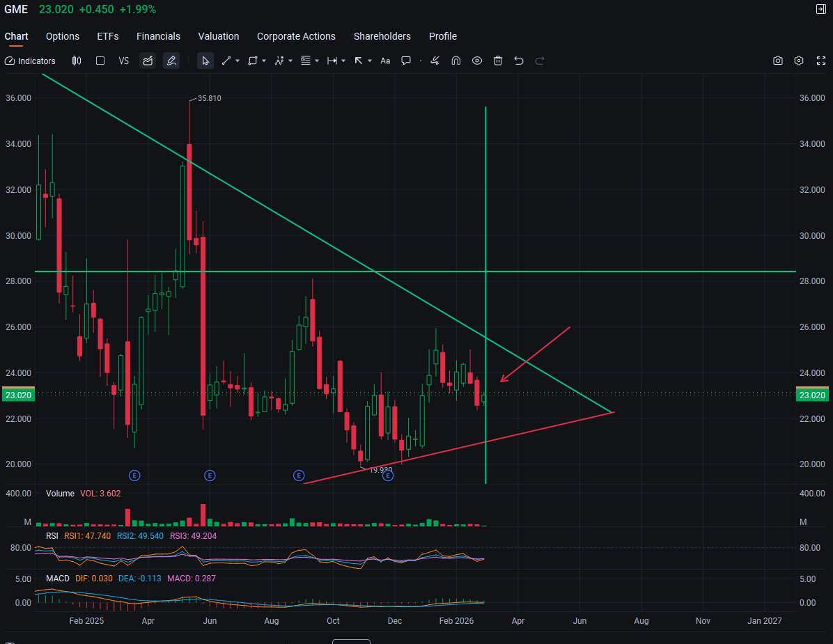Expand the shape tools dropdown arrow
Viewport: 833px width, 644px height.
point(264,61)
